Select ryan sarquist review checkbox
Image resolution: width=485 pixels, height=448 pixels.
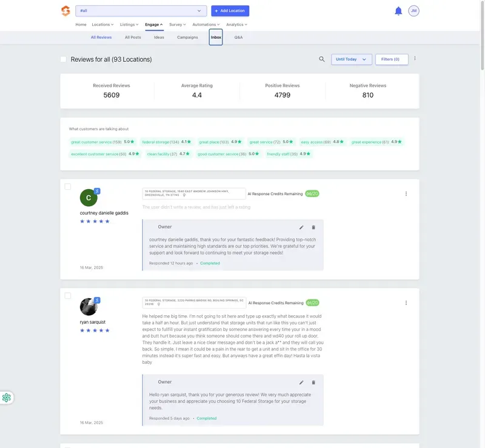click(x=68, y=296)
